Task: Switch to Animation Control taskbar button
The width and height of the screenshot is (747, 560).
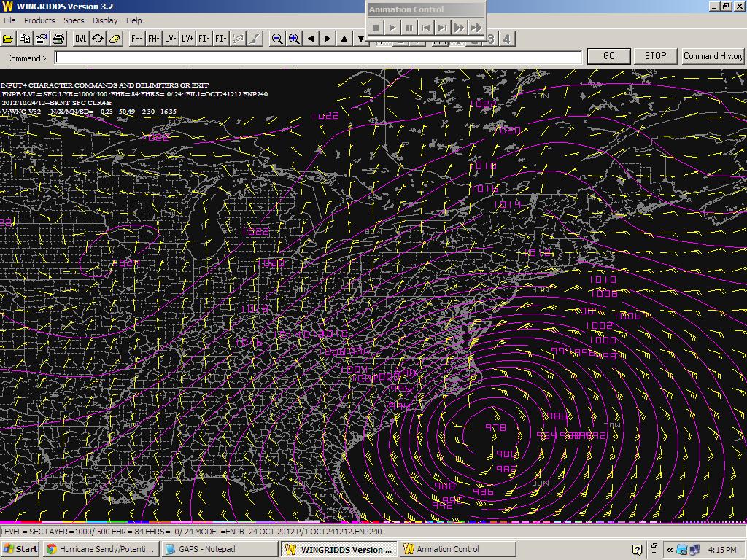Action: [457, 549]
